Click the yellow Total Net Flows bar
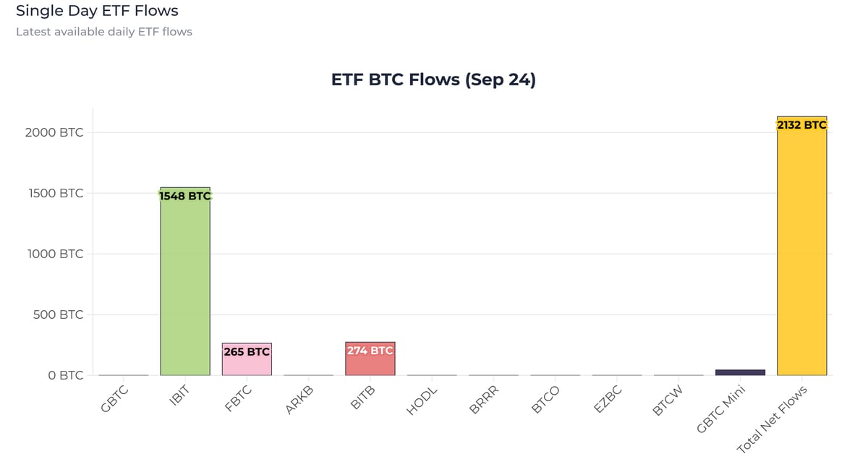The width and height of the screenshot is (868, 454). 801,253
